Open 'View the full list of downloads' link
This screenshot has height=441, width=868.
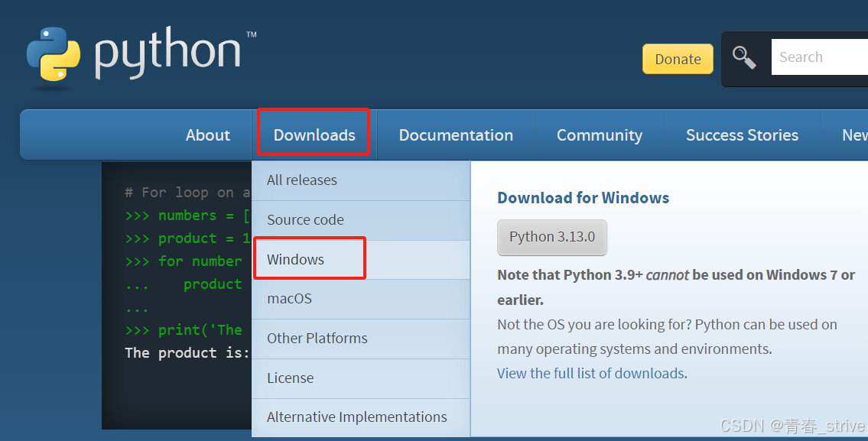[590, 374]
